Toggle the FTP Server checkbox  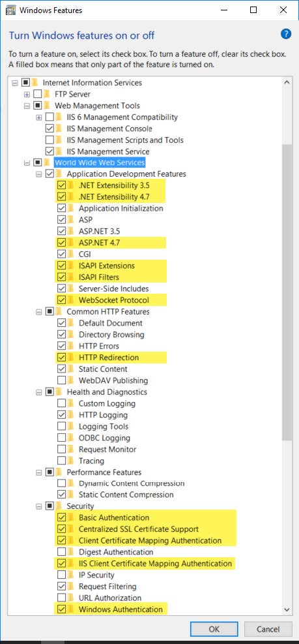[38, 94]
